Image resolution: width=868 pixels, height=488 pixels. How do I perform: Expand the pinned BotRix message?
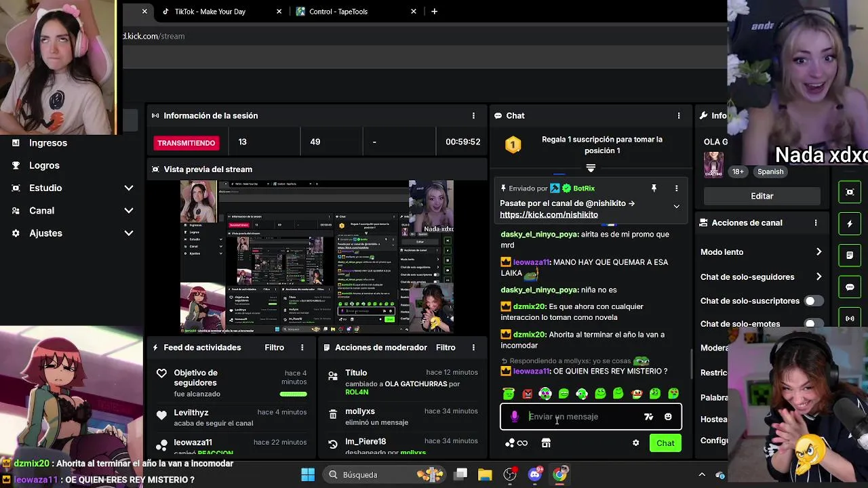(676, 206)
